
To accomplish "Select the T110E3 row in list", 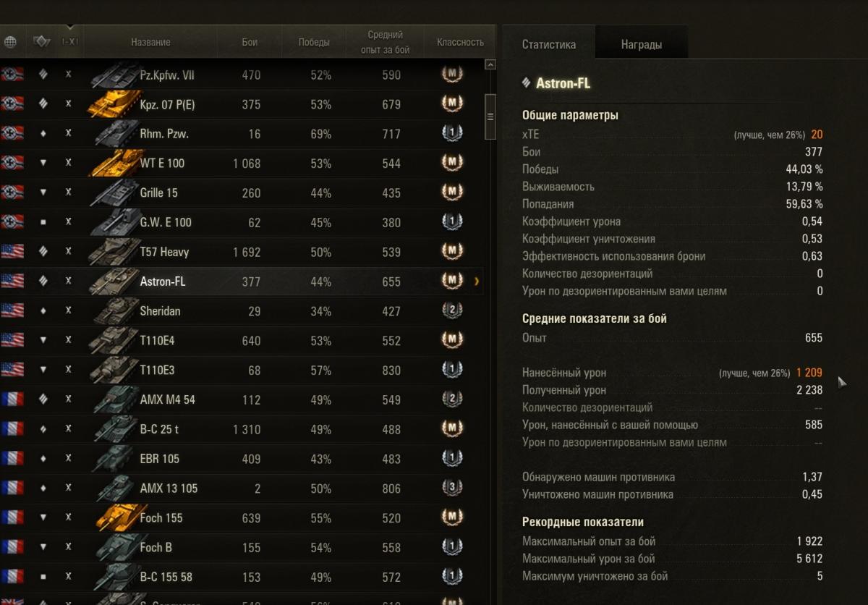I will pyautogui.click(x=217, y=370).
